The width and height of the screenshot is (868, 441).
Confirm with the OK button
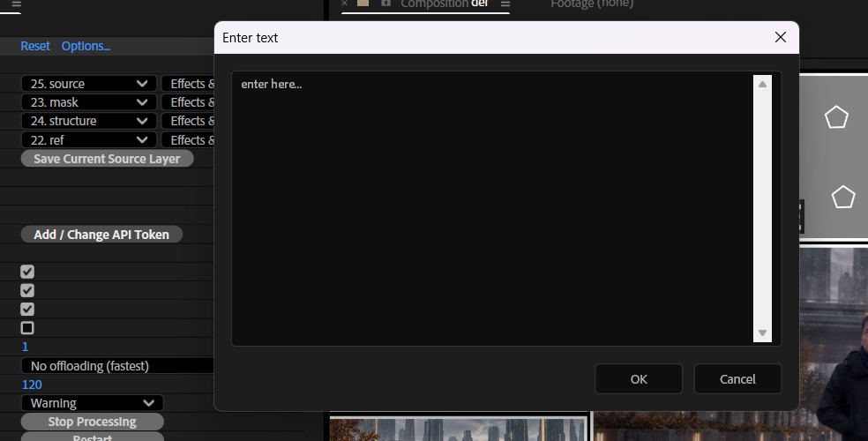coord(639,379)
